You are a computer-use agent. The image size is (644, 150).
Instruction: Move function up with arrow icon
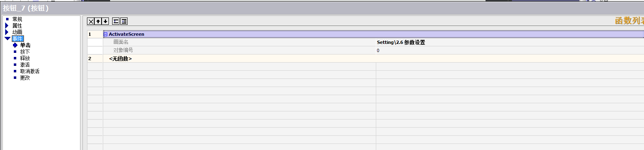(x=98, y=21)
